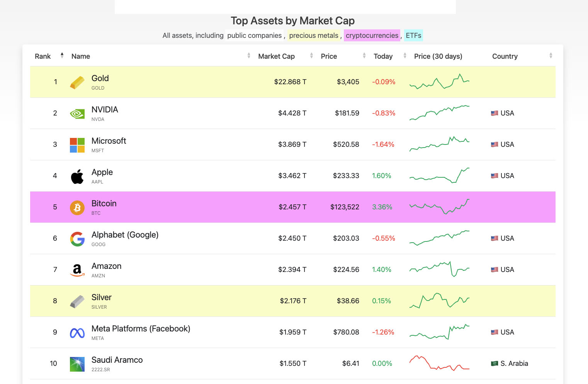Open the public companies category link
Screen dimensions: 588x384
pyautogui.click(x=254, y=36)
